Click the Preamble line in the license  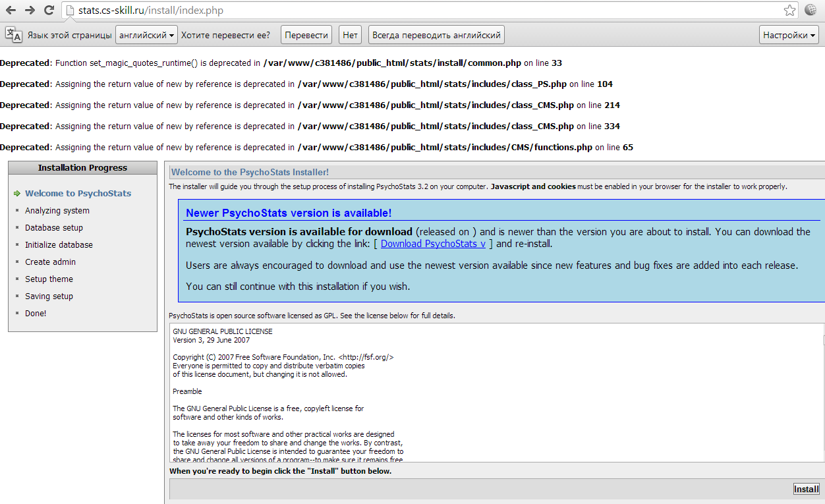187,391
